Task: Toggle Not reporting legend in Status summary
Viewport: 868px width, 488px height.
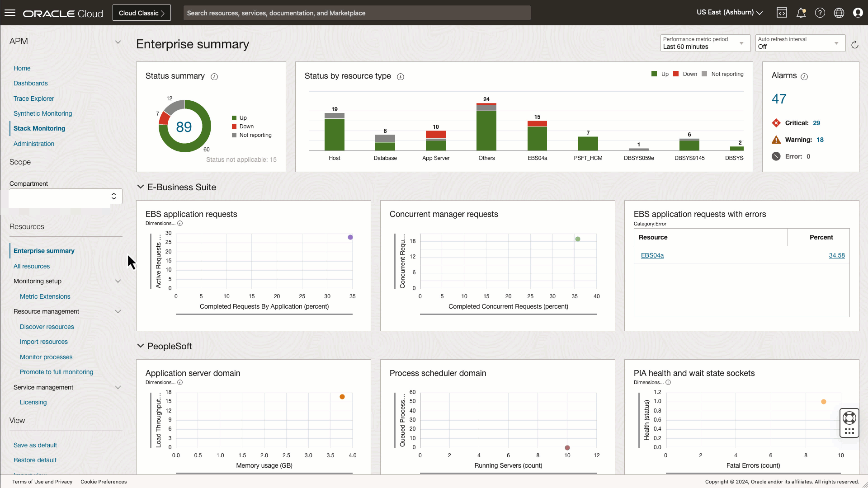Action: pyautogui.click(x=251, y=135)
